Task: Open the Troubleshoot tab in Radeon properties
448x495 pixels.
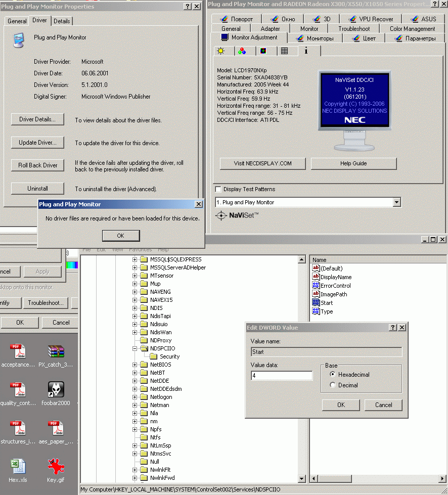Action: pyautogui.click(x=354, y=29)
